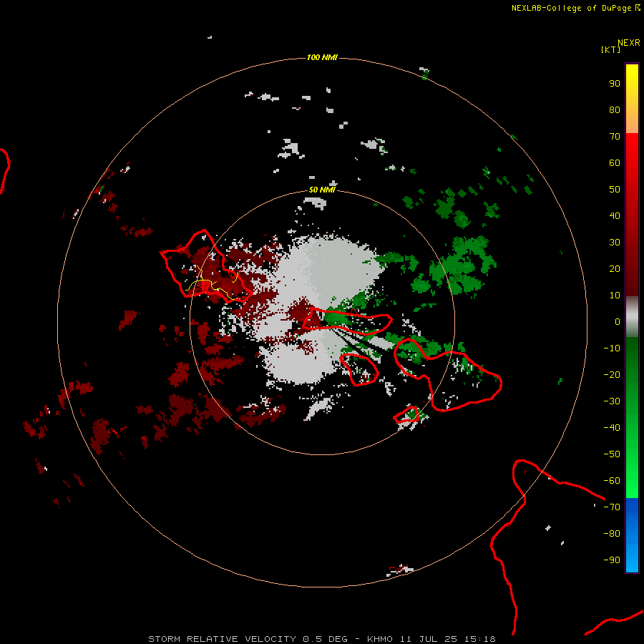Click the -80 scale value
This screenshot has height=644, width=644.
coord(612,534)
